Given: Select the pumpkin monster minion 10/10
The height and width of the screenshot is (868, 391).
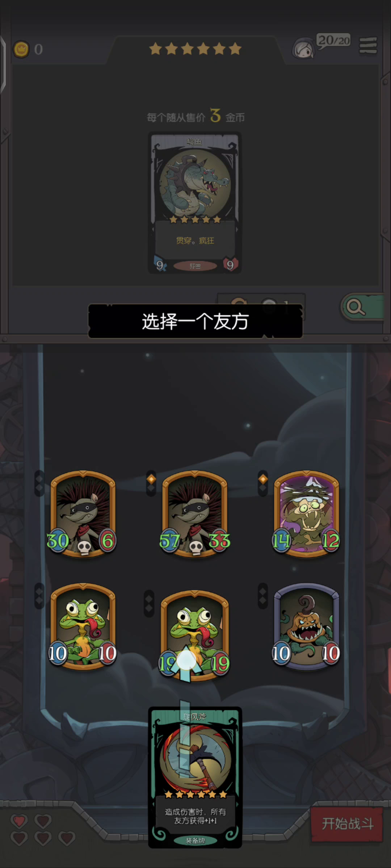Looking at the screenshot, I should click(307, 626).
